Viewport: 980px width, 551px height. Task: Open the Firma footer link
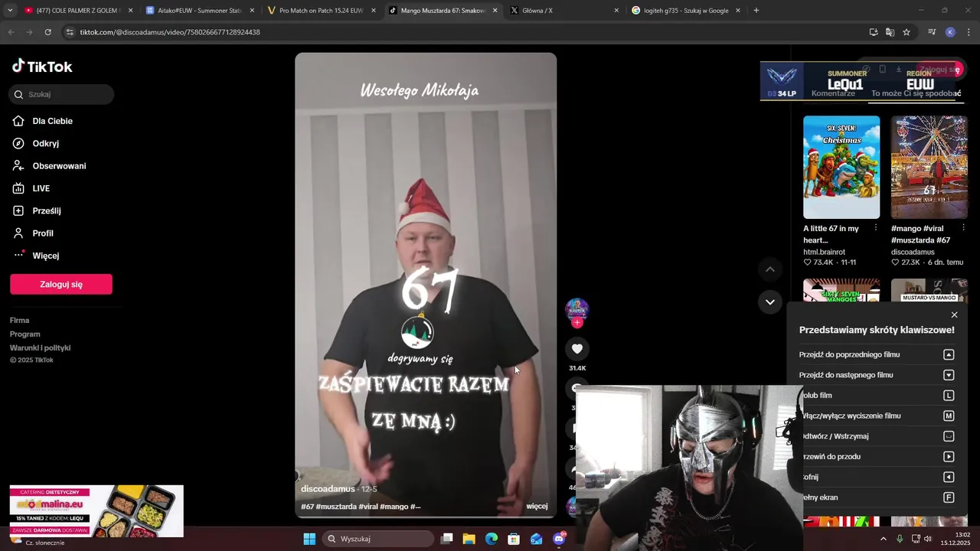[x=19, y=321]
